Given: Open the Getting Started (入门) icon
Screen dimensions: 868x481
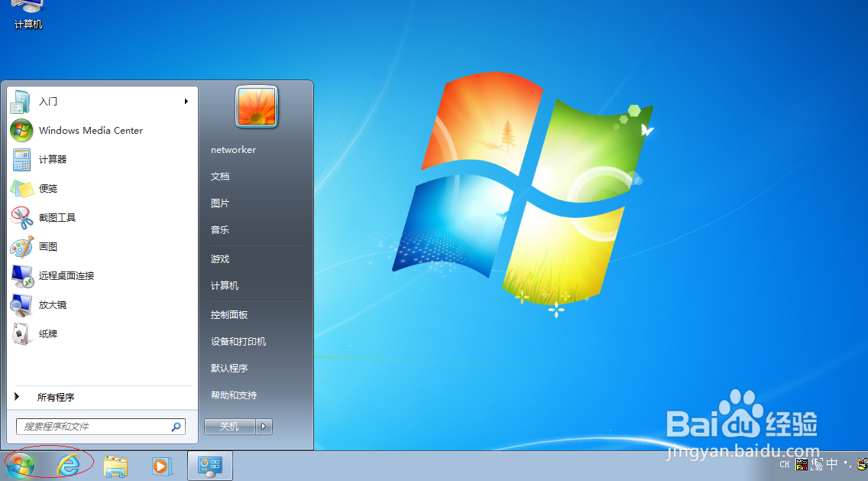Looking at the screenshot, I should point(21,102).
